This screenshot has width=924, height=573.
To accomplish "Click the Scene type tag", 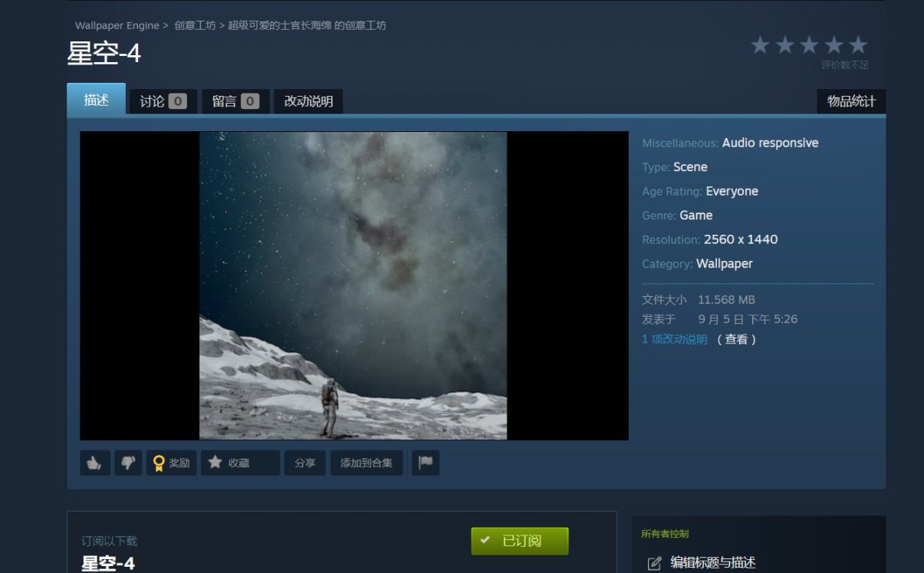I will tap(690, 167).
